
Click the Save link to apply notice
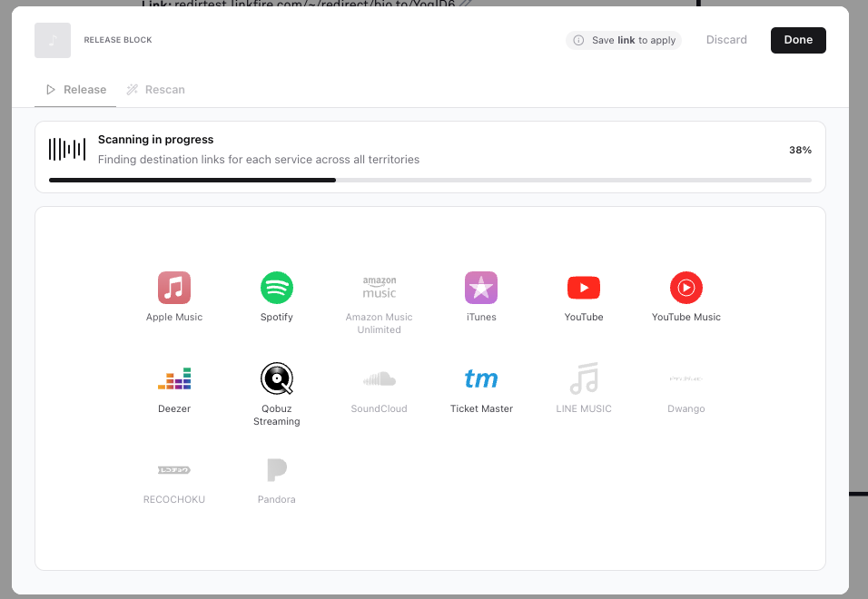[x=624, y=40]
